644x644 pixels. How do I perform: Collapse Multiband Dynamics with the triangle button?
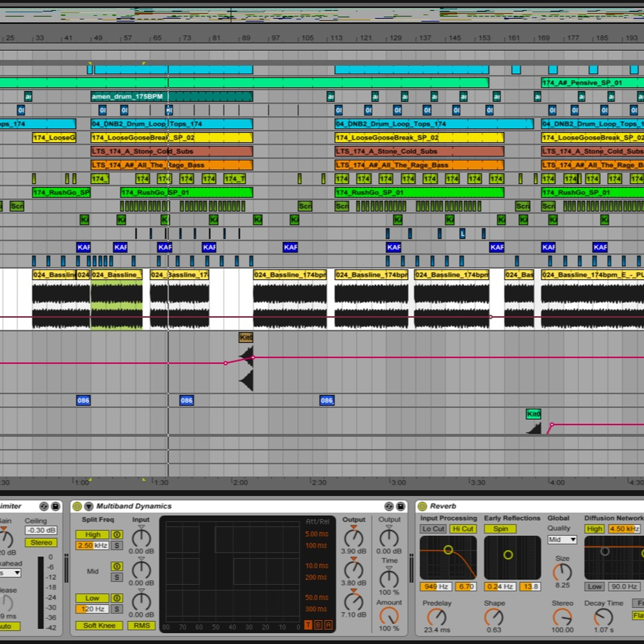pyautogui.click(x=89, y=506)
